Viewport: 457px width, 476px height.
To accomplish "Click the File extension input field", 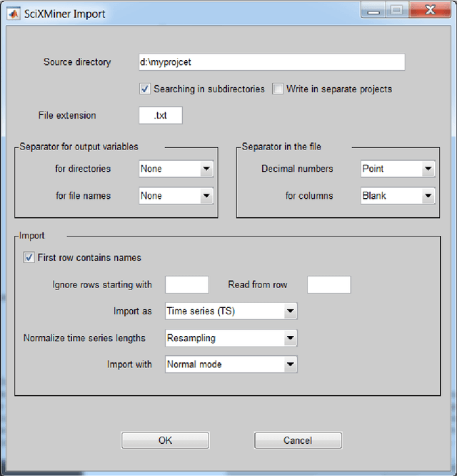I will point(161,115).
